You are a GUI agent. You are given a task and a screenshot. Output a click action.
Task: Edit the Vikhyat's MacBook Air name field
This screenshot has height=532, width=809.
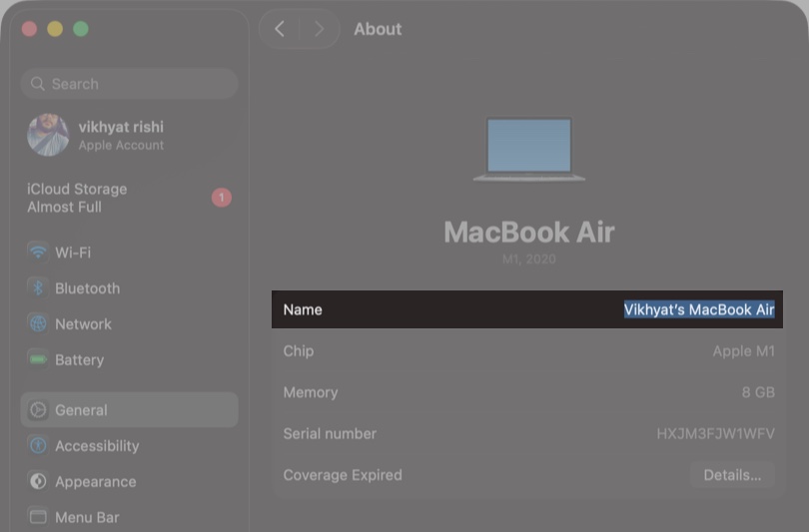click(699, 309)
